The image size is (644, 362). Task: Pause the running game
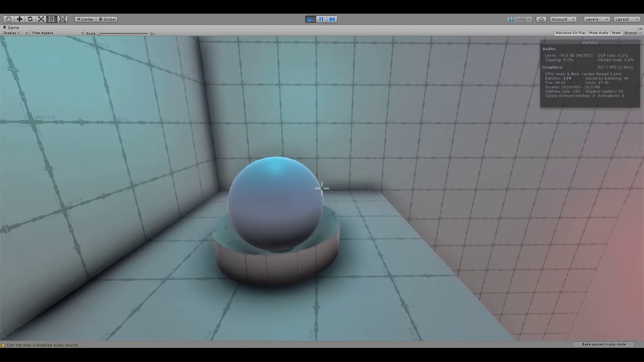(x=321, y=19)
